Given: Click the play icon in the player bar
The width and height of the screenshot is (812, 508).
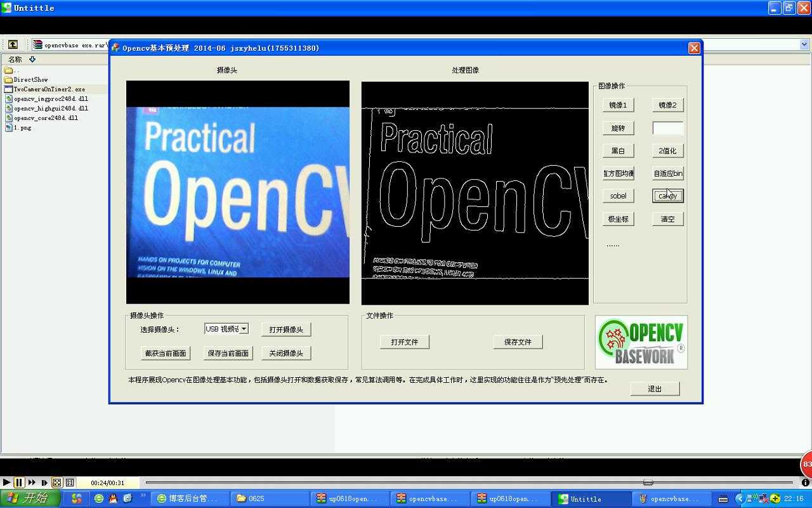Looking at the screenshot, I should (6, 483).
